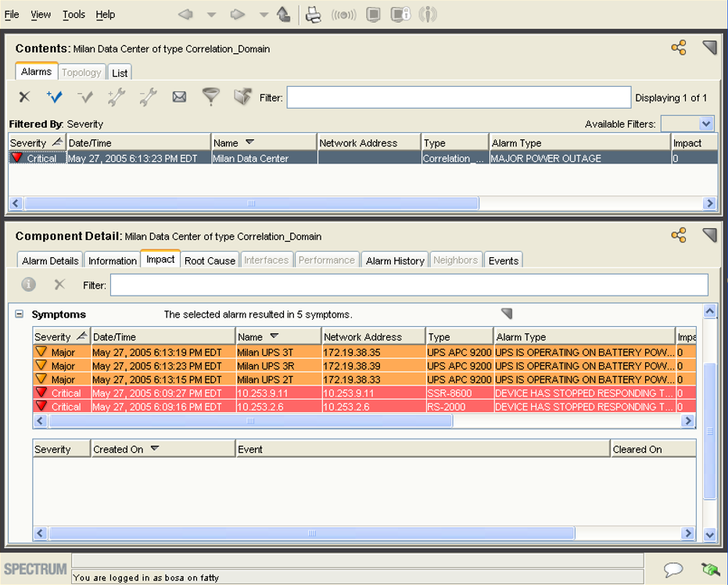Open the forward navigation dropdown arrow

[264, 14]
